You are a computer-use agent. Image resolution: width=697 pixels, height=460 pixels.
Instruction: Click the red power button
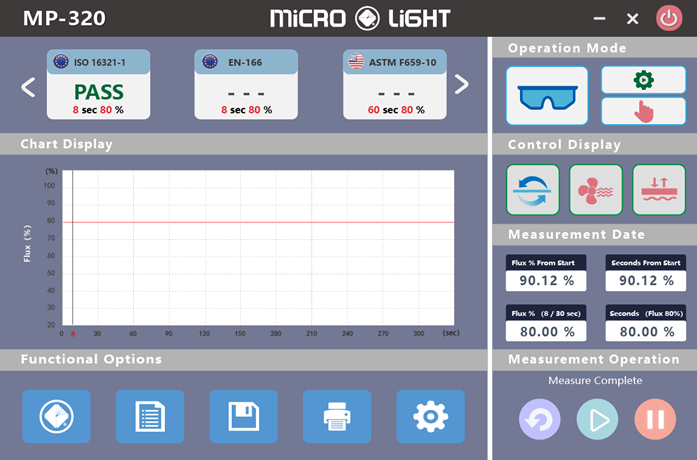(x=668, y=18)
